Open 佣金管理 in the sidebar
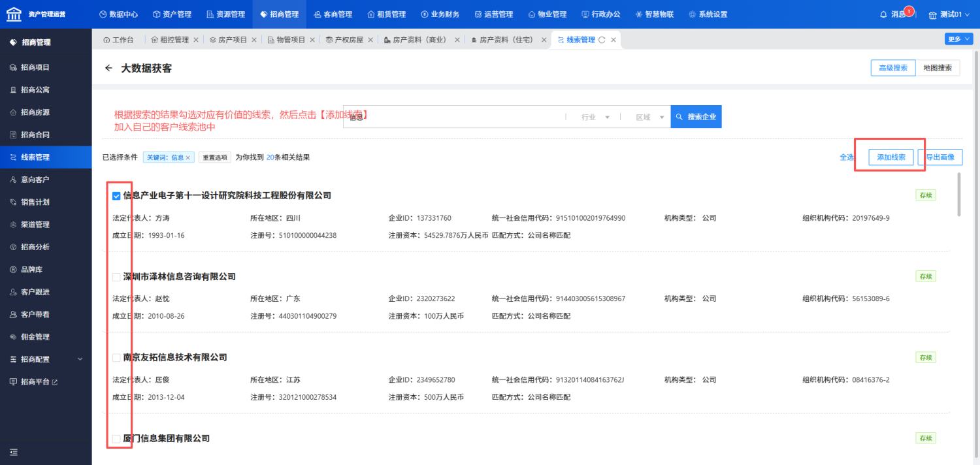The width and height of the screenshot is (980, 465). (46, 337)
